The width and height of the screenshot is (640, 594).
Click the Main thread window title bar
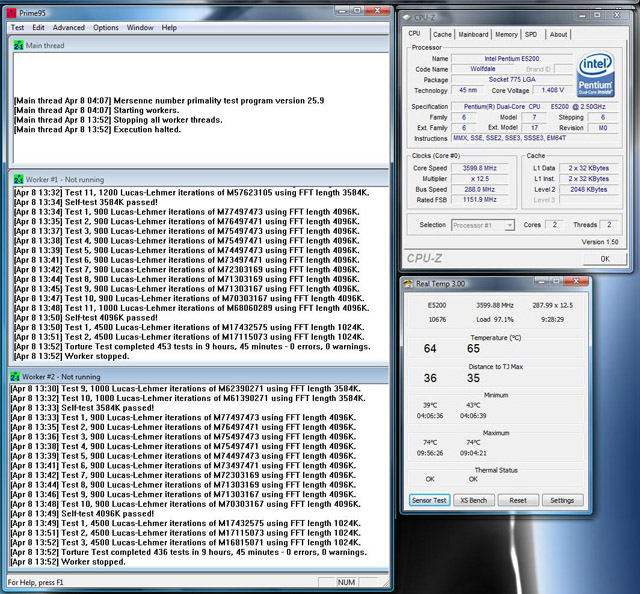click(199, 45)
